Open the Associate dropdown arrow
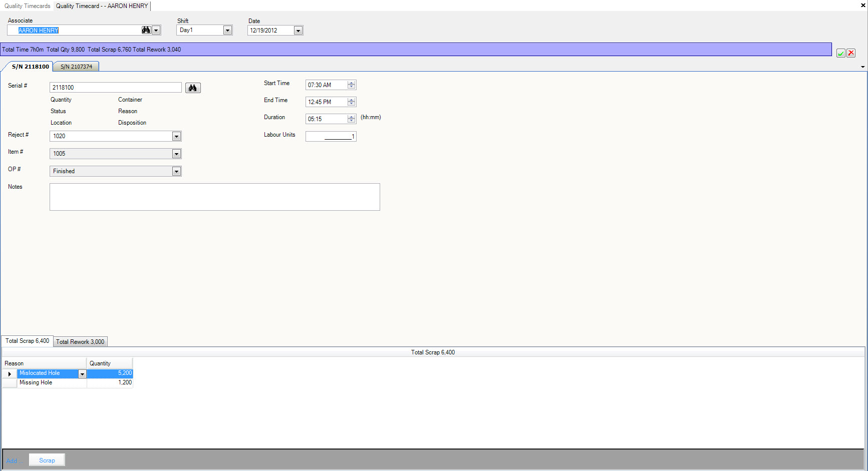The width and height of the screenshot is (868, 471). pyautogui.click(x=156, y=31)
